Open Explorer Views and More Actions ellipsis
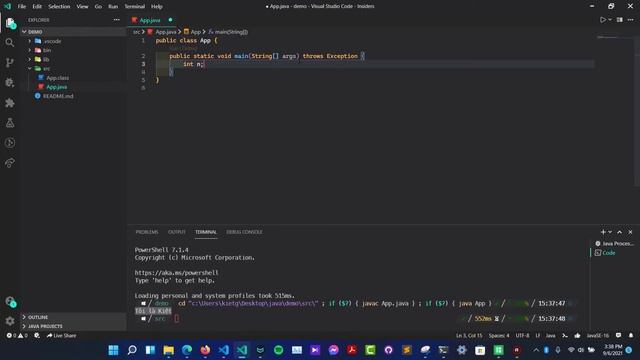Image resolution: width=640 pixels, height=360 pixels. 117,20
